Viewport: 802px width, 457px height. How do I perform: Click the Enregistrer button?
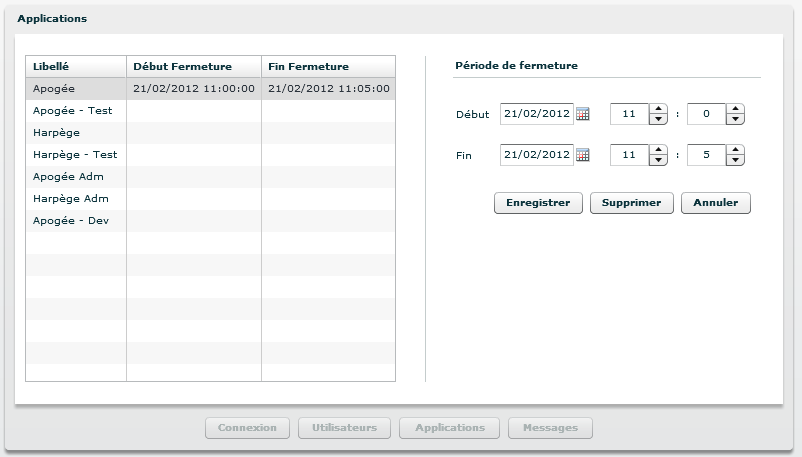tap(538, 203)
